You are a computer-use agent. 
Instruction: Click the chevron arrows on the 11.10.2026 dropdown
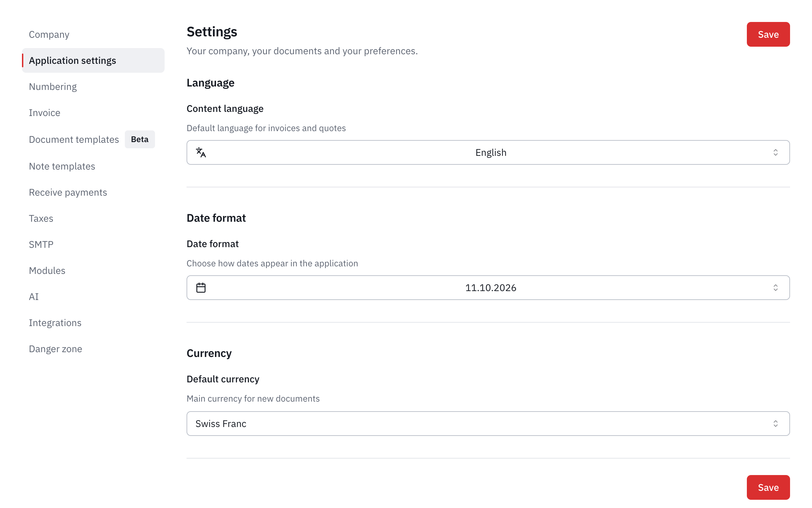(775, 288)
